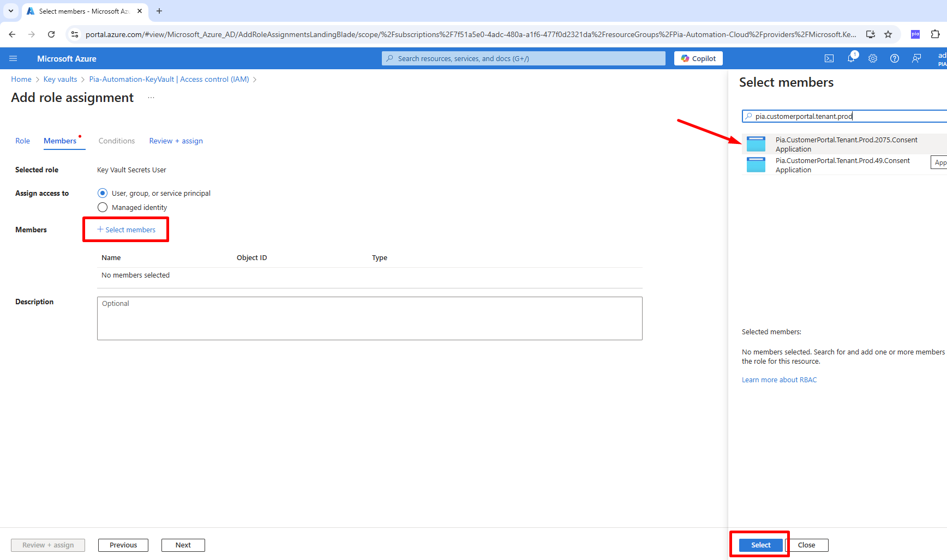
Task: Select Pia.CustomerPortal.Tenant.Prod.2075.Consent result
Action: 844,144
